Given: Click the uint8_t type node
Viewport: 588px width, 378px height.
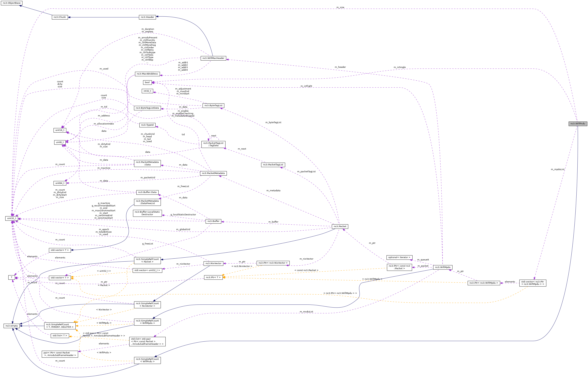Looking at the screenshot, I should point(60,142).
